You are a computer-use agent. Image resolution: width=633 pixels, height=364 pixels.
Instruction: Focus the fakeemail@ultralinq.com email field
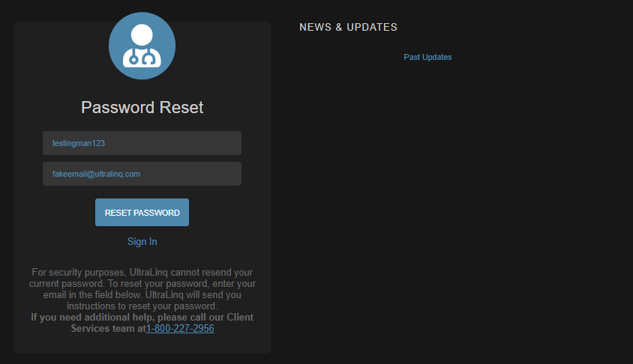tap(142, 174)
